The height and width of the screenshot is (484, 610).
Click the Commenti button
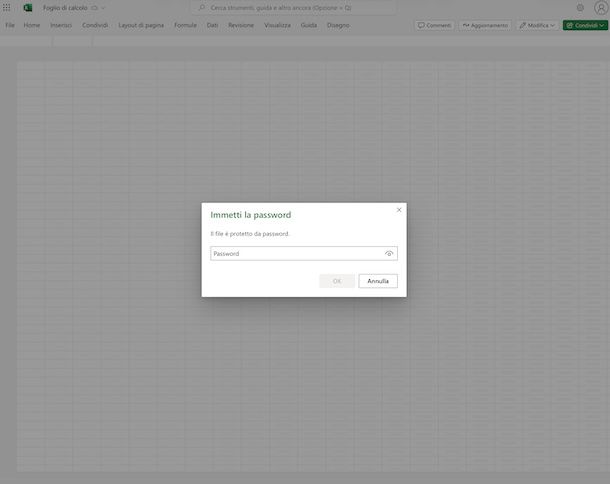tap(435, 25)
